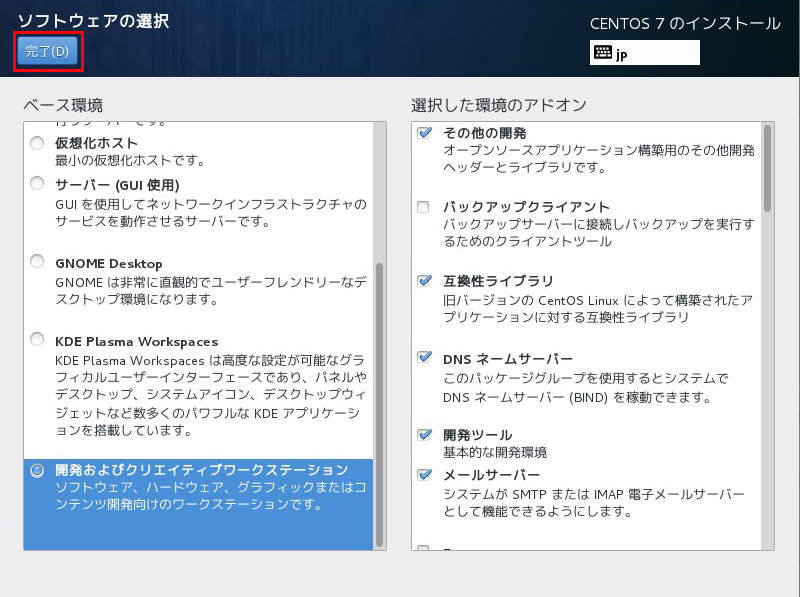Uncheck the DNS ネームサーバー checkbox
The height and width of the screenshot is (597, 800).
tap(424, 357)
